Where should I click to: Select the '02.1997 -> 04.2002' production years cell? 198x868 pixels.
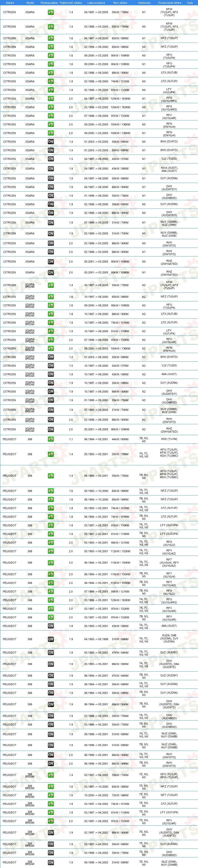[x=96, y=833]
